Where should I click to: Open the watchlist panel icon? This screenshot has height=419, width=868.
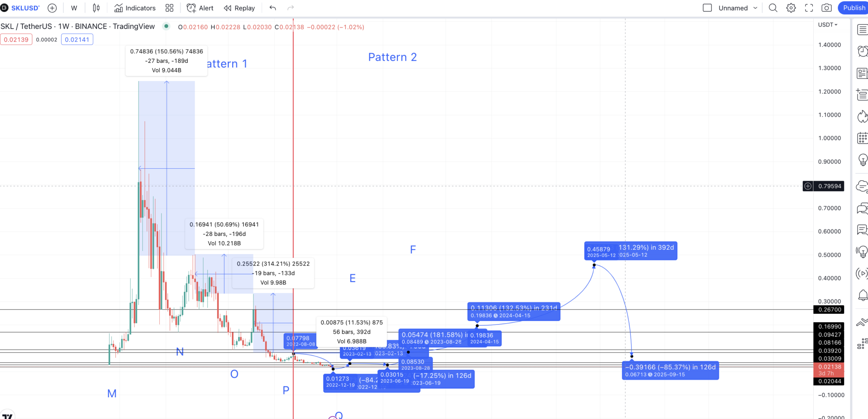coord(862,29)
